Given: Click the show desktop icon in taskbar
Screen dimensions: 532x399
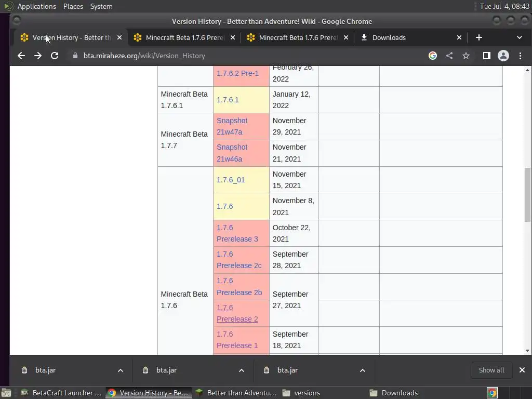Looking at the screenshot, I should pyautogui.click(x=6, y=393).
